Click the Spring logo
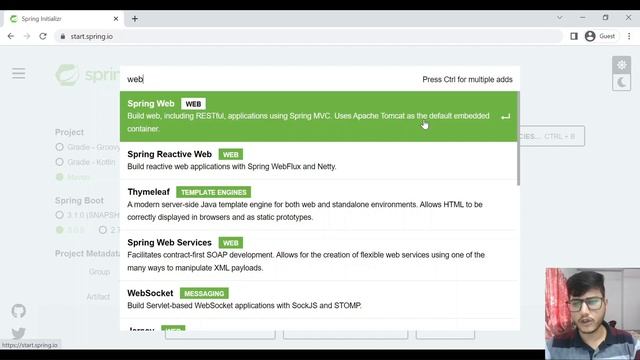Viewport: 640px width, 360px height. (87, 75)
